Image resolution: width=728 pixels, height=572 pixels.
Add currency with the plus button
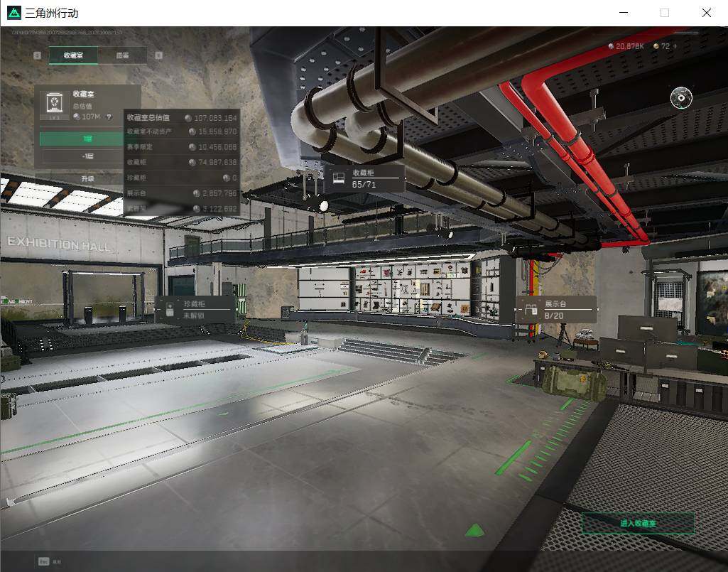click(675, 46)
